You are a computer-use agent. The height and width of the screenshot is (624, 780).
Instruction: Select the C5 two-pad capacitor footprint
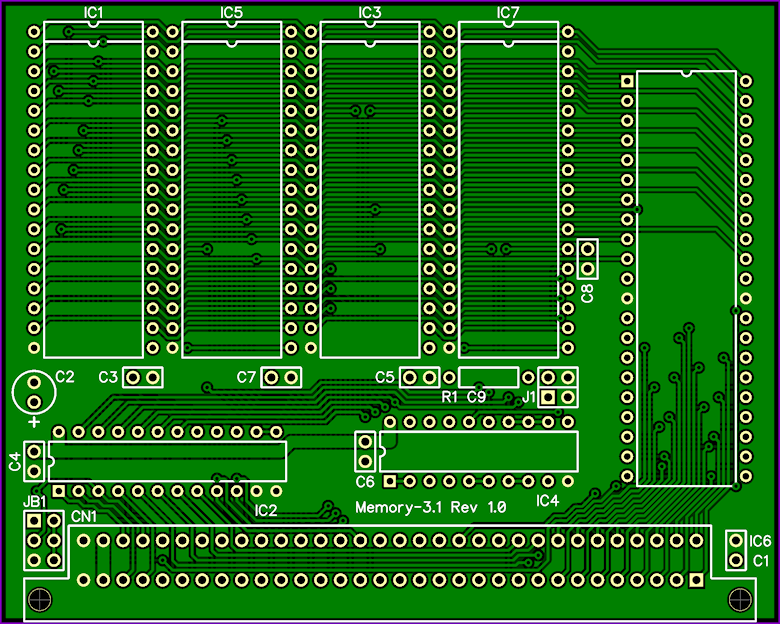click(x=419, y=378)
